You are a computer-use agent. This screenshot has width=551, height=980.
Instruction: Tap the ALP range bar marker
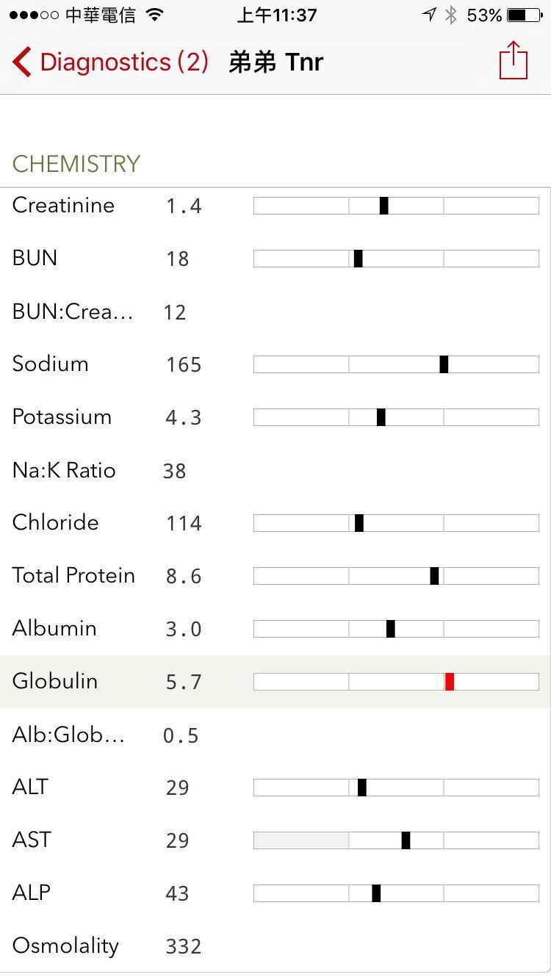(376, 893)
